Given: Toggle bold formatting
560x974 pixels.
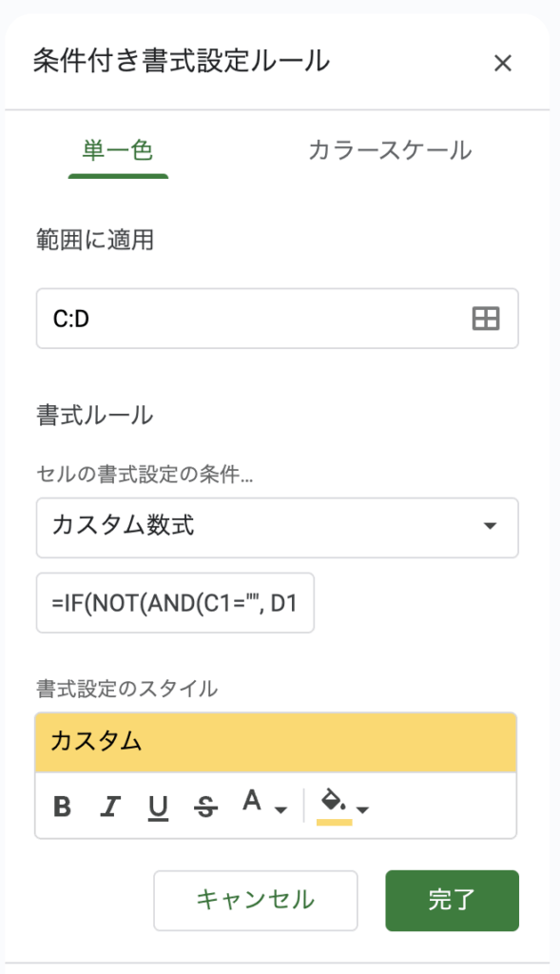Looking at the screenshot, I should click(62, 807).
